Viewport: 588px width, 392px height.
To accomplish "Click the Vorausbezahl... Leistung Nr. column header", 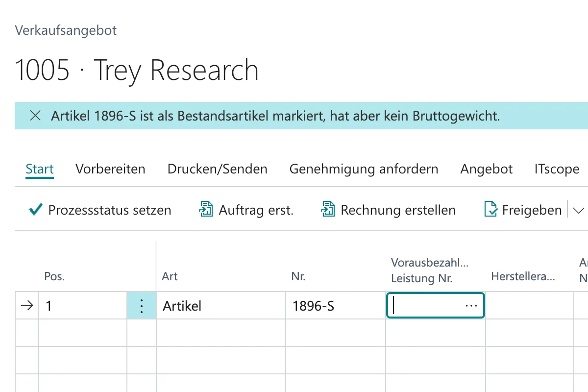I will [x=430, y=270].
